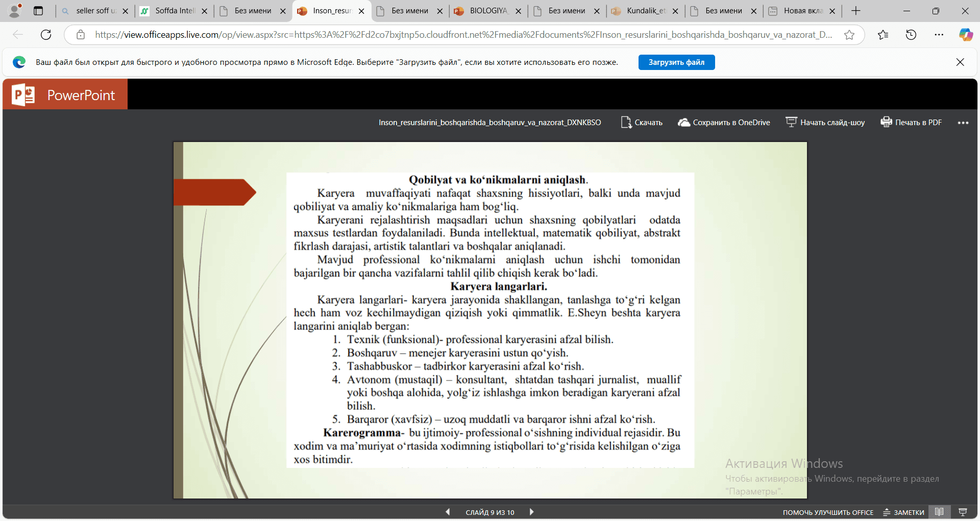Toggle the 'ЗАМЕТКИ' notes pane
Image resolution: width=980 pixels, height=521 pixels.
(904, 512)
